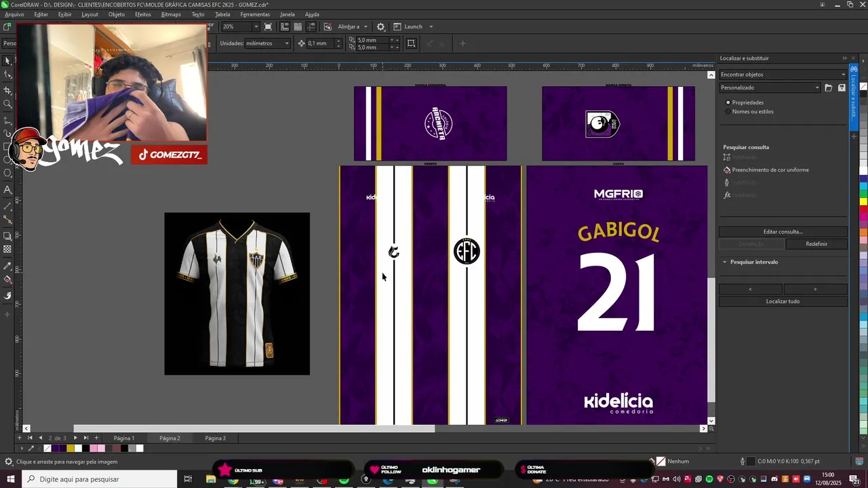Click the horizontal scrollbar thumb
This screenshot has height=488, width=868.
click(254, 428)
